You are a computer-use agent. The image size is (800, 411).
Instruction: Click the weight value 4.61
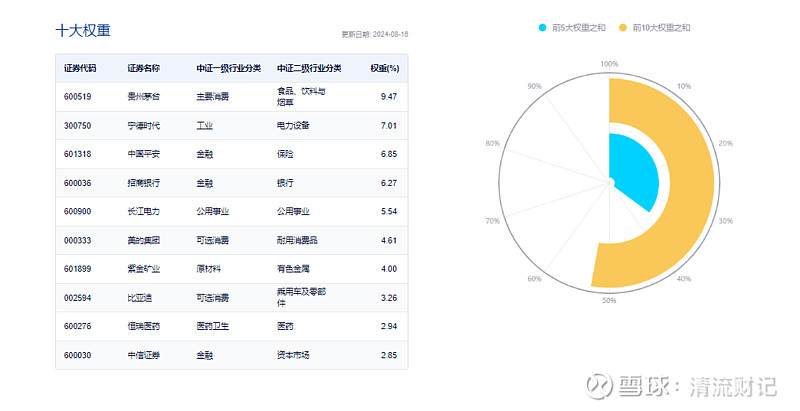(x=389, y=241)
